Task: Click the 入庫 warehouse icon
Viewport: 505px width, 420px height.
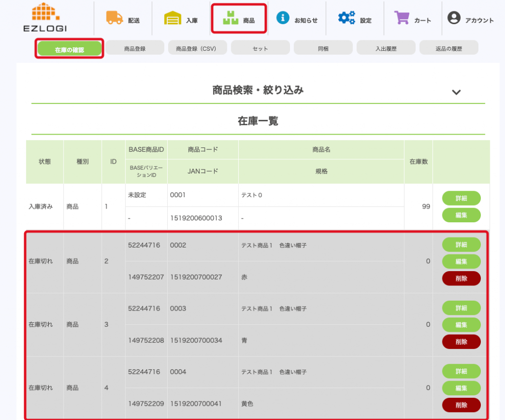Action: pos(173,19)
